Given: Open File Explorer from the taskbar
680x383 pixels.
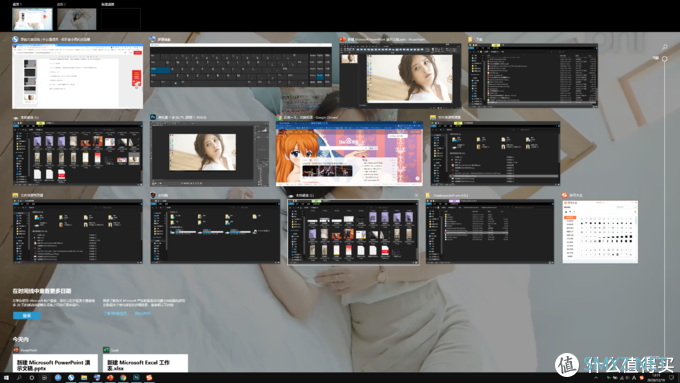Looking at the screenshot, I should (x=84, y=378).
